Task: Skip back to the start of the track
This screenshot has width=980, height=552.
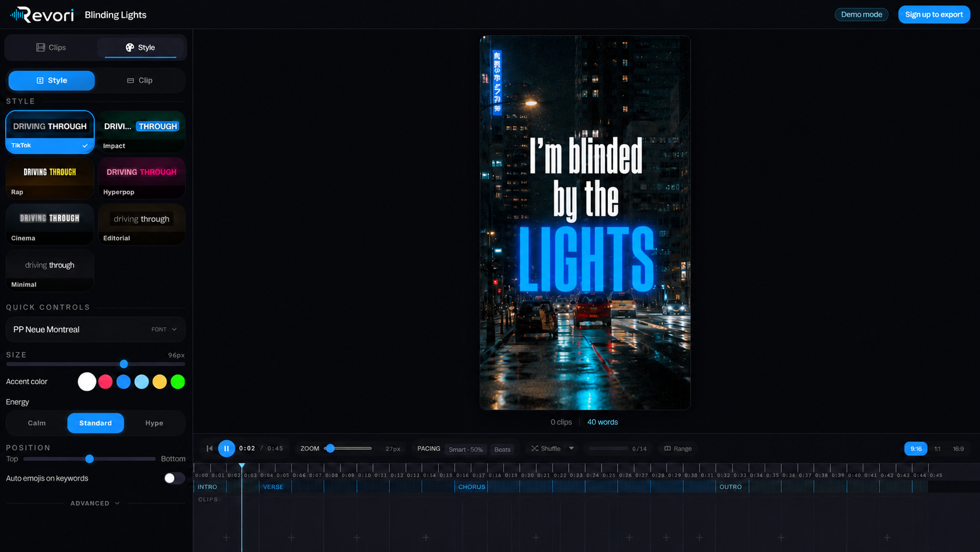Action: click(209, 449)
